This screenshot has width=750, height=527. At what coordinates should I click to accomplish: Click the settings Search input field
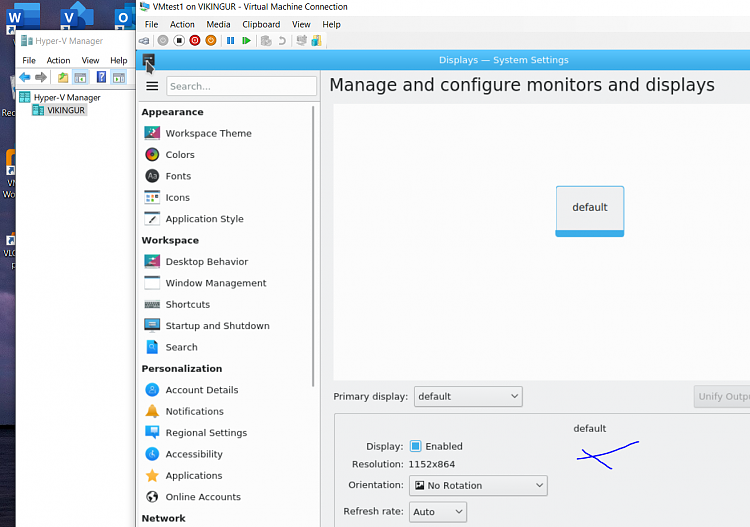click(242, 86)
